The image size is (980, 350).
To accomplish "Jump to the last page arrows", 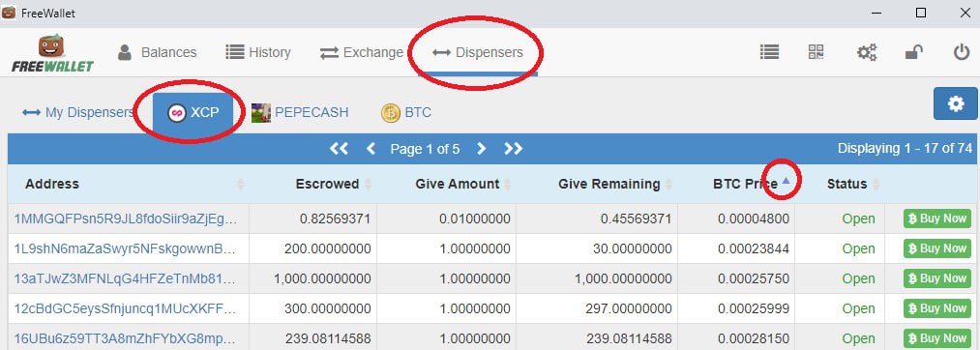I will click(x=513, y=149).
